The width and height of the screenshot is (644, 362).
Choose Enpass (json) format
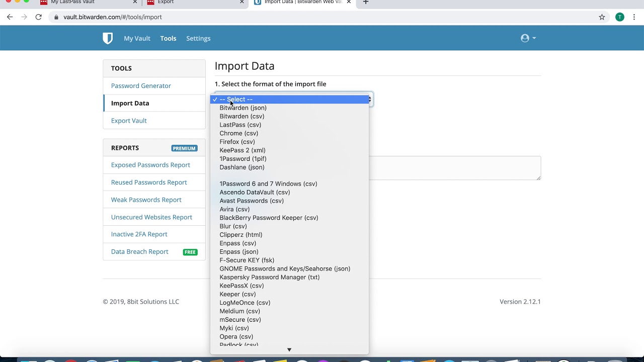[289, 252]
